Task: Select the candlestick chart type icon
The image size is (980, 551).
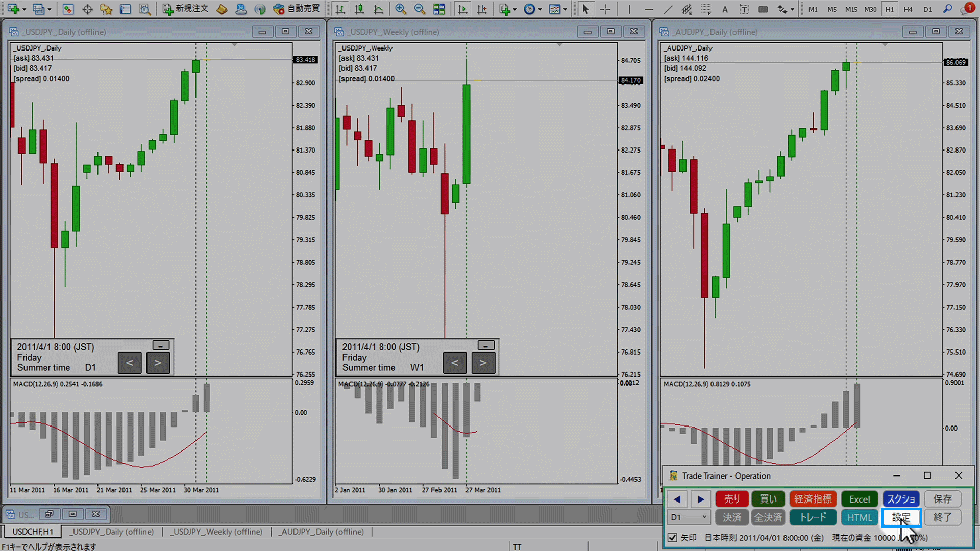Action: pyautogui.click(x=359, y=9)
